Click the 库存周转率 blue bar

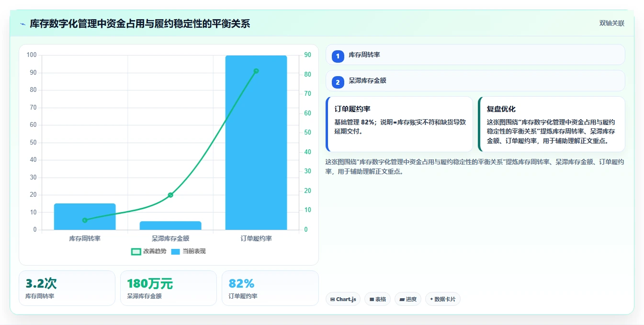pos(85,217)
